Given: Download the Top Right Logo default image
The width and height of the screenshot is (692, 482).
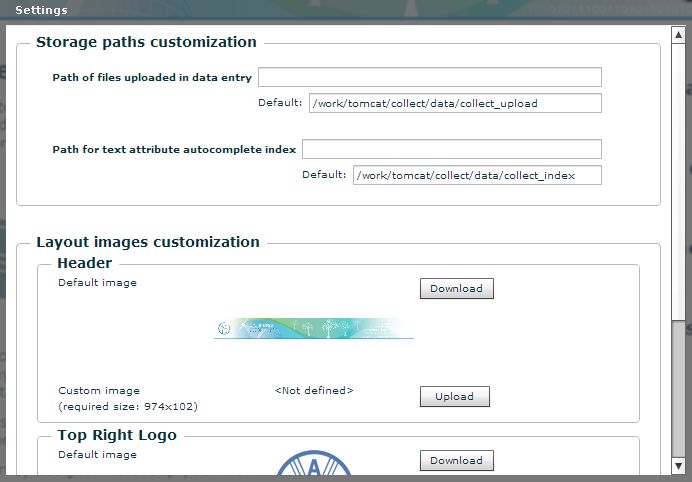Looking at the screenshot, I should point(457,460).
